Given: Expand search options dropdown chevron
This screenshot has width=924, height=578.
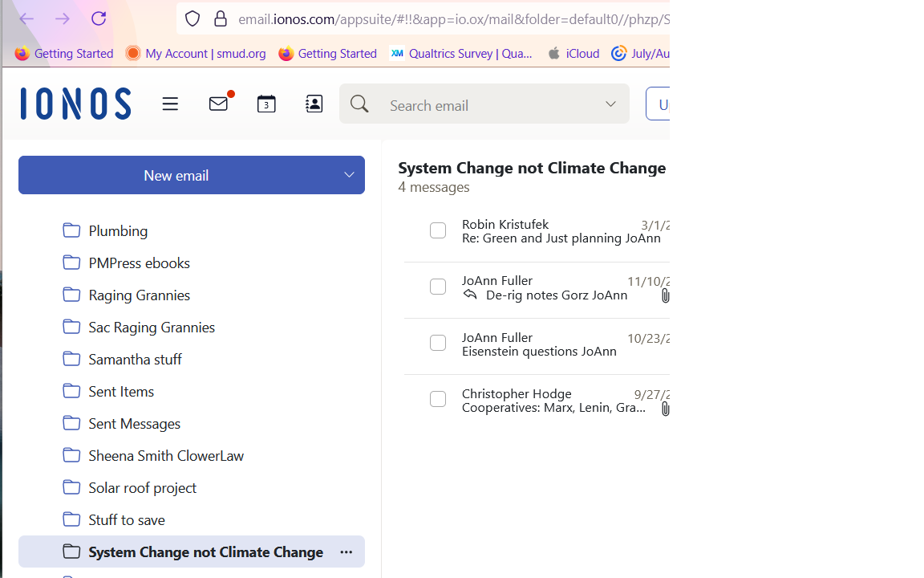Looking at the screenshot, I should tap(610, 104).
